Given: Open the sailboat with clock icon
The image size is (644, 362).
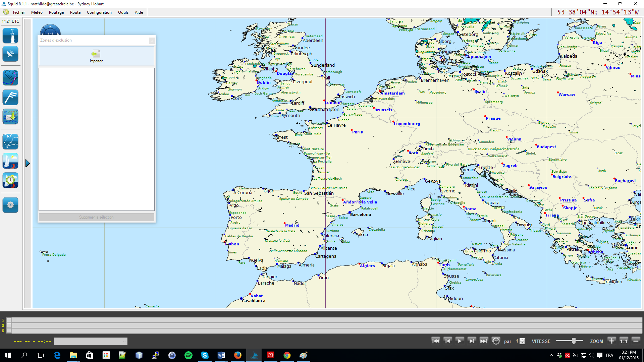Looking at the screenshot, I should point(10,180).
